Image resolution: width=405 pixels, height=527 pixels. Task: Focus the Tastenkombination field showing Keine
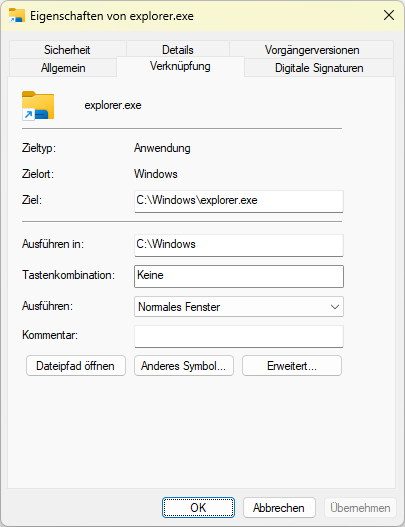pos(239,276)
